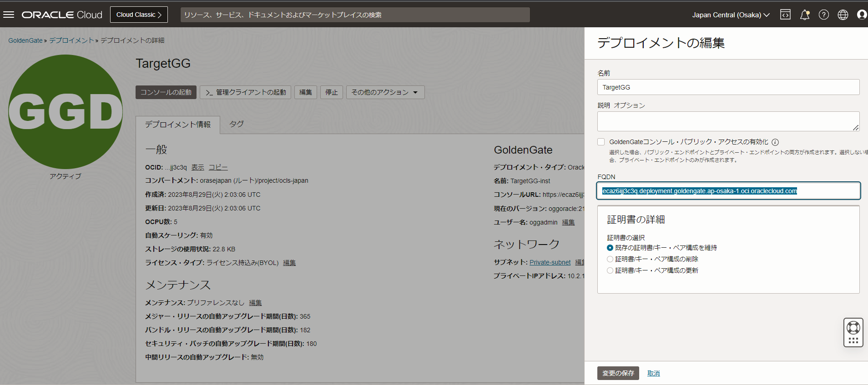The height and width of the screenshot is (385, 868).
Task: Focus the resource search bar
Action: [x=355, y=15]
